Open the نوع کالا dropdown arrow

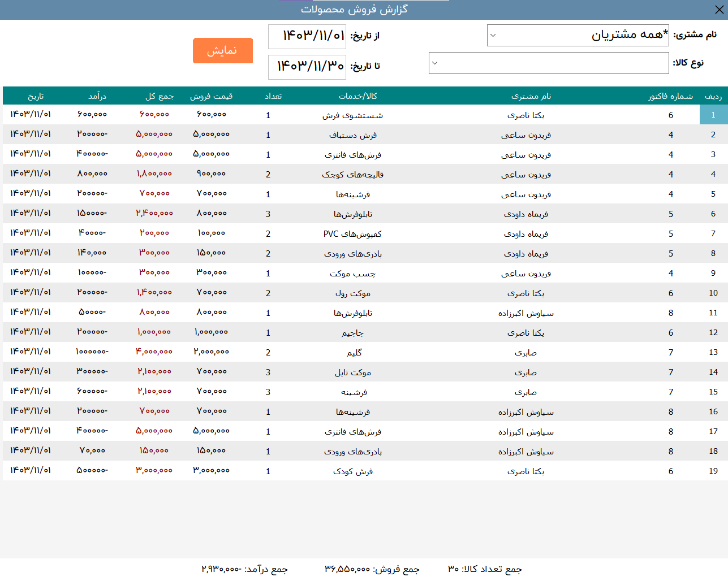tap(434, 63)
